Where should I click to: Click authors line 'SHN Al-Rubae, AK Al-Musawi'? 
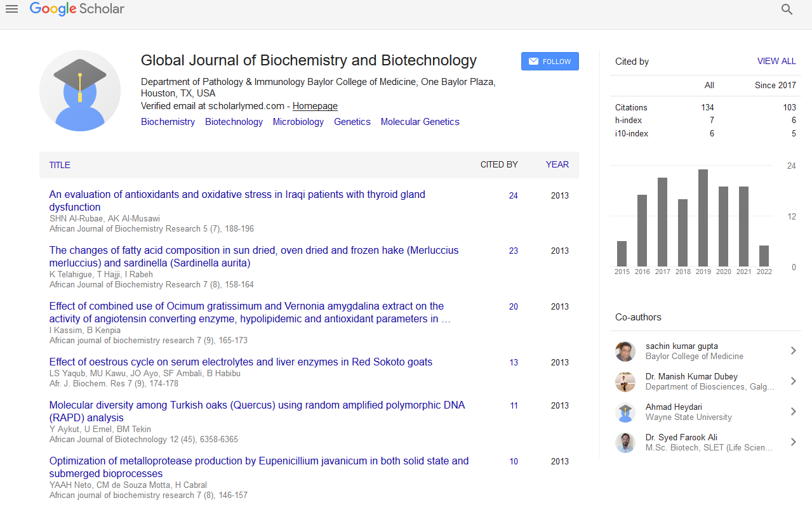(x=105, y=219)
